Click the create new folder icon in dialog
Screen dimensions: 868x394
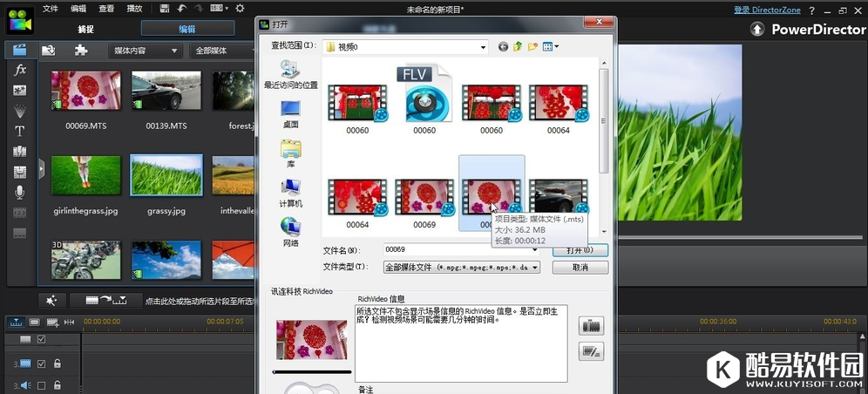coord(532,46)
